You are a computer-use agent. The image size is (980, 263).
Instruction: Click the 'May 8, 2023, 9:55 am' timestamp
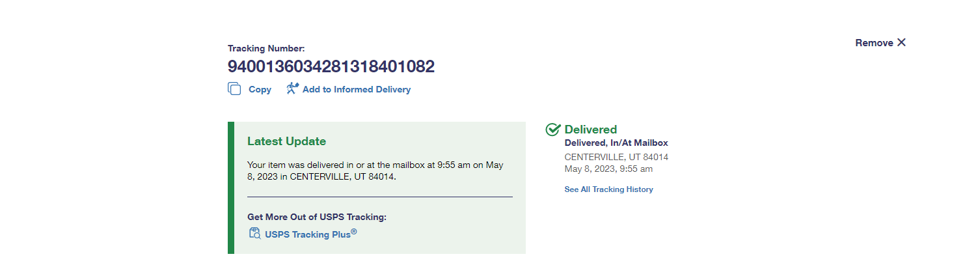[x=608, y=169]
